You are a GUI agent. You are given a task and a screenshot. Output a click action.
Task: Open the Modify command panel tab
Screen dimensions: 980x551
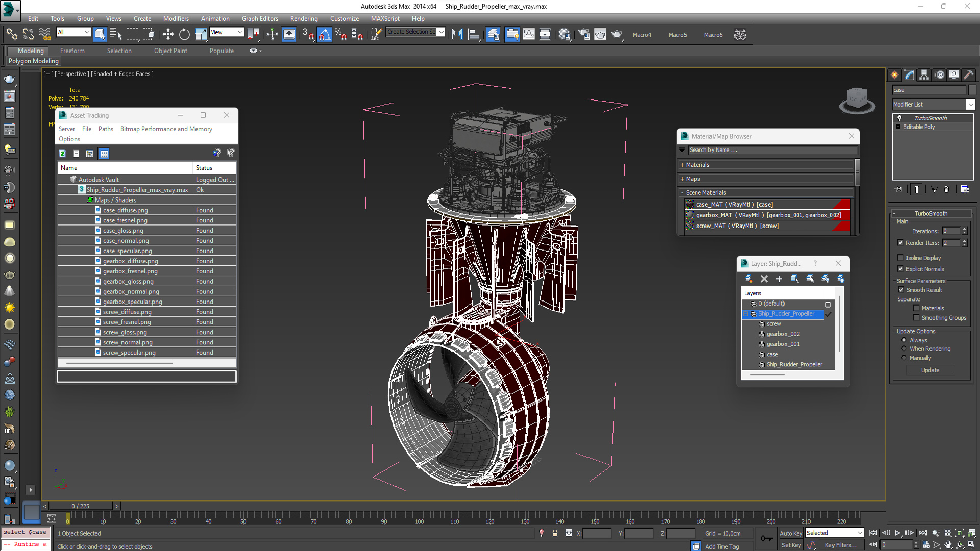910,75
